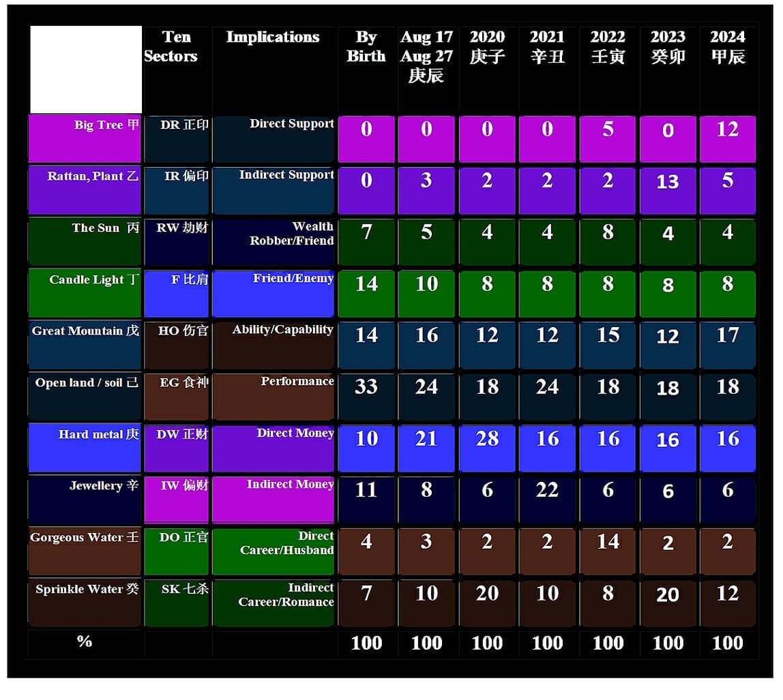
Task: Click the blank white cell in the top-left corner
Action: coord(86,70)
